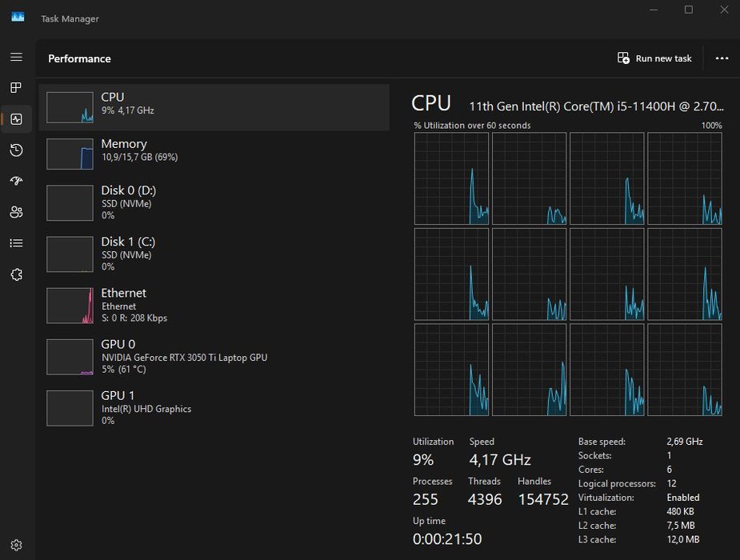This screenshot has height=560, width=740.
Task: Click the Disk 0 mini graph thumbnail
Action: tap(70, 203)
